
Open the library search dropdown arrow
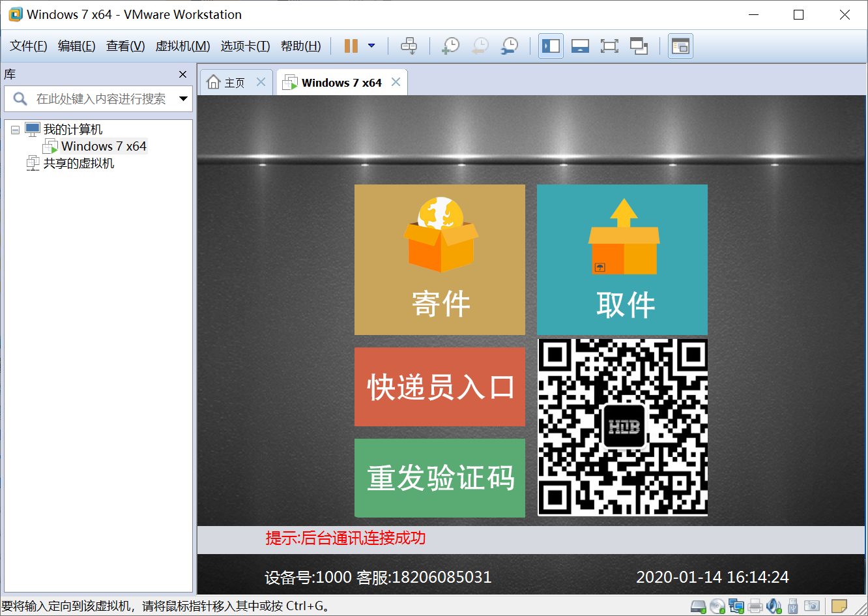pyautogui.click(x=184, y=99)
